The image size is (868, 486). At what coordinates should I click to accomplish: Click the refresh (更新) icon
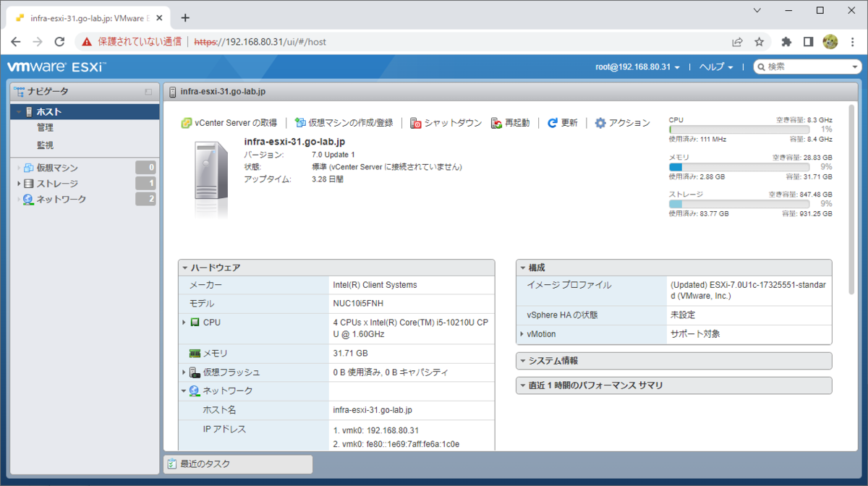553,123
